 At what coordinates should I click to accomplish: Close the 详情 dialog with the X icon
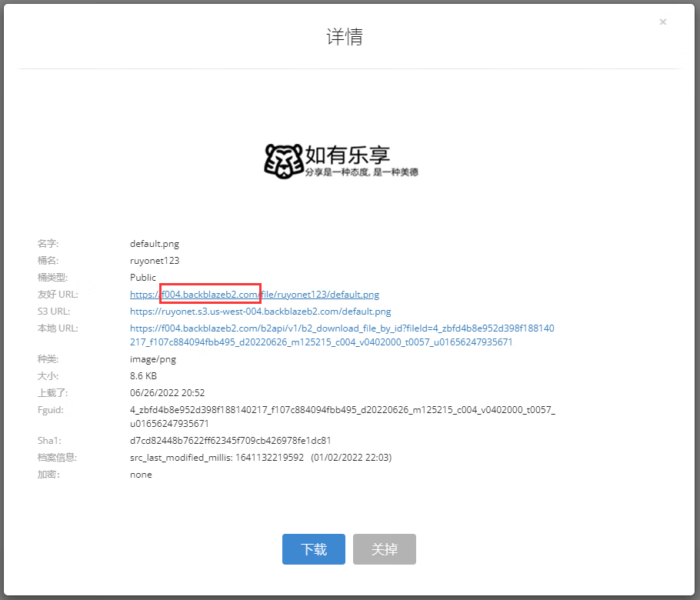point(662,22)
